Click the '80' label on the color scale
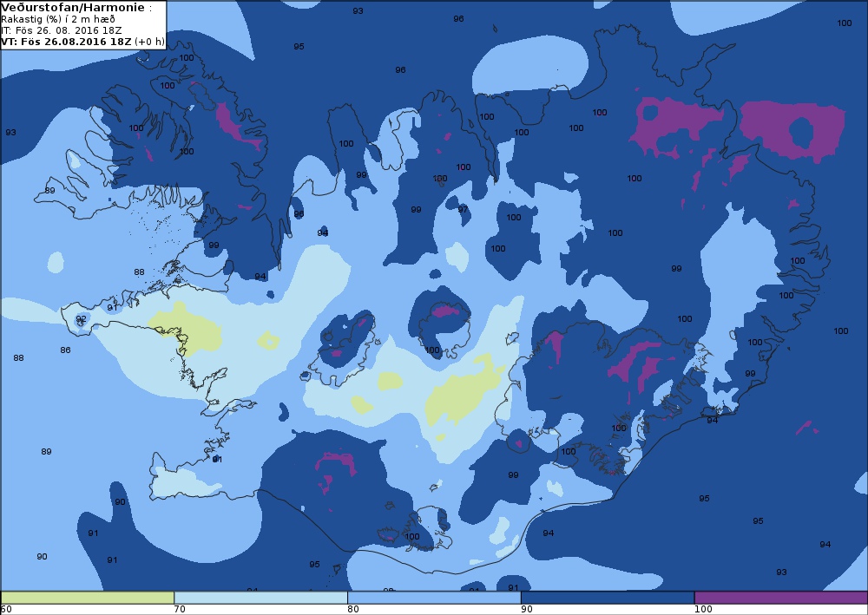This screenshot has width=868, height=615. coord(353,610)
